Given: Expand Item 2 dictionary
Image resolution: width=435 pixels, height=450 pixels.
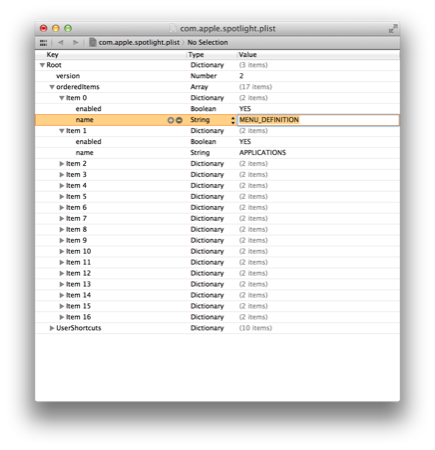Looking at the screenshot, I should [x=62, y=164].
